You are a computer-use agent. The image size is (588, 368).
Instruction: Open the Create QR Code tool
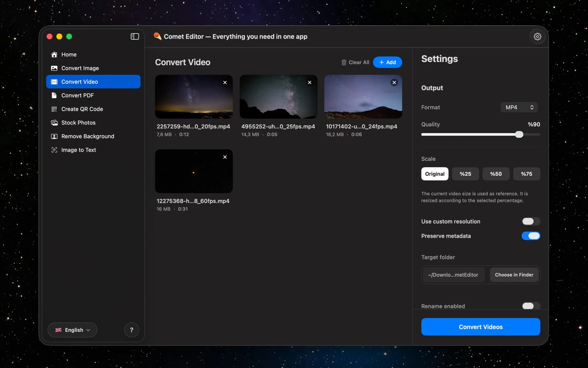[x=82, y=109]
